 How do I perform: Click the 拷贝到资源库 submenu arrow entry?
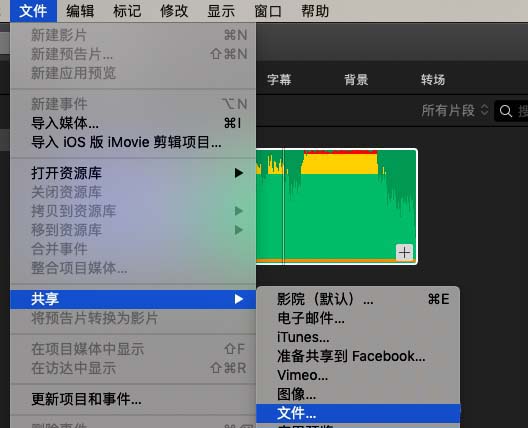[133, 211]
